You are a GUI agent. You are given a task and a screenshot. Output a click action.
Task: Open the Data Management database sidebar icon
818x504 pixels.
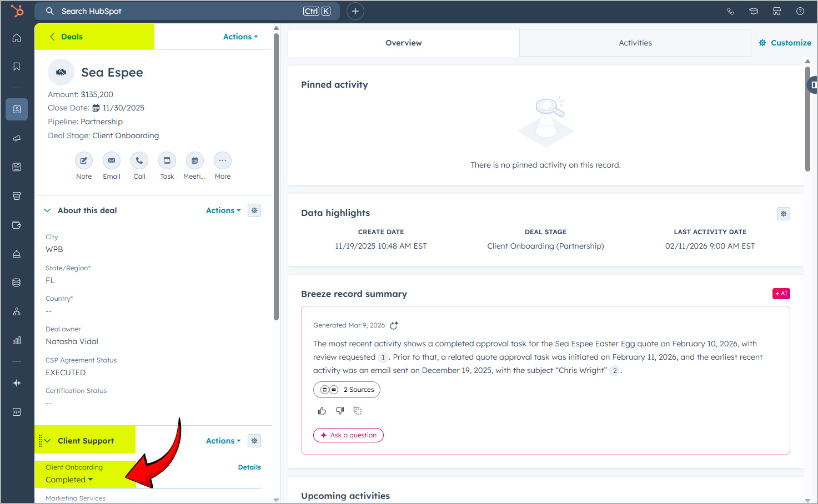[17, 283]
